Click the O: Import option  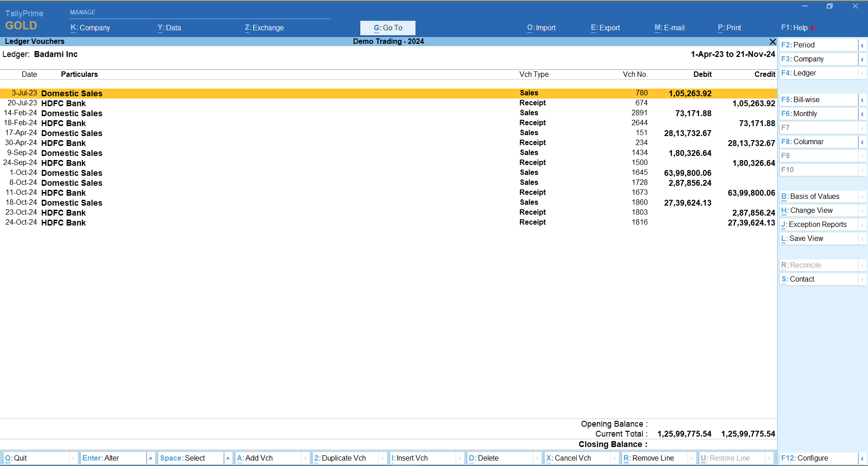(x=541, y=28)
